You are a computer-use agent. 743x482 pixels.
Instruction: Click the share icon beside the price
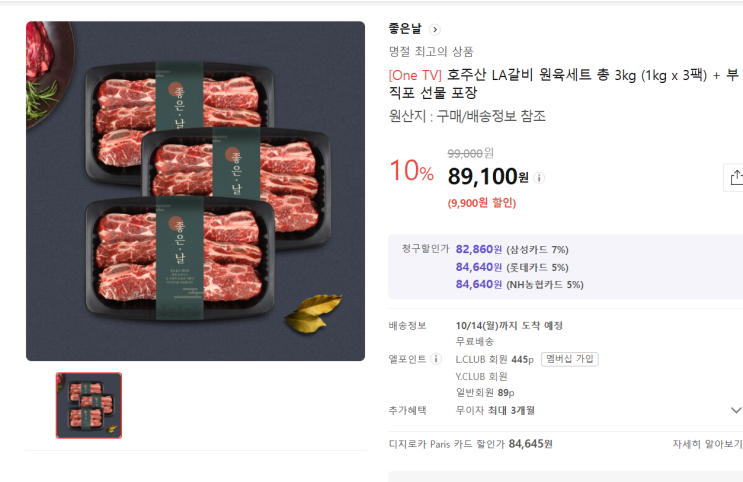735,177
